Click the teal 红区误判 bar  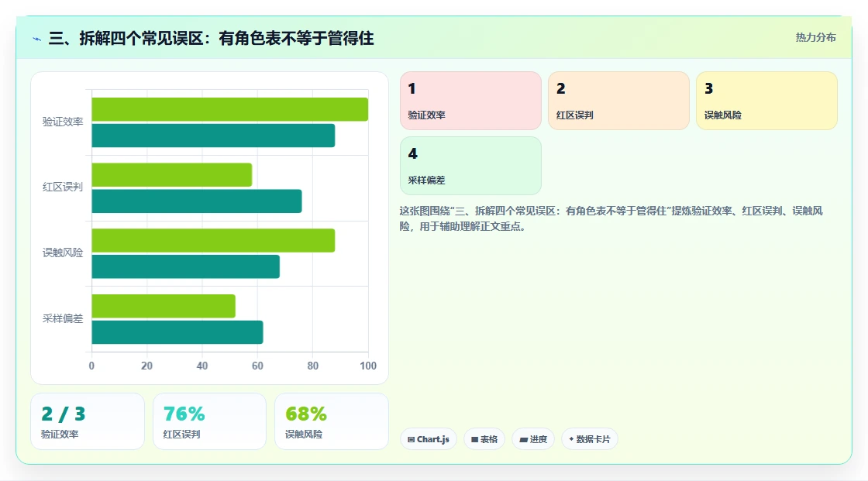197,201
